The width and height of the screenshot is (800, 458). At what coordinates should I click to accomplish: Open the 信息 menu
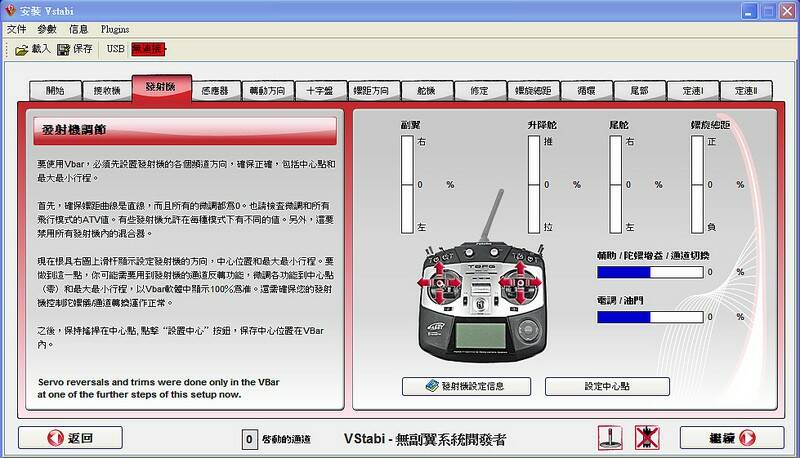79,29
